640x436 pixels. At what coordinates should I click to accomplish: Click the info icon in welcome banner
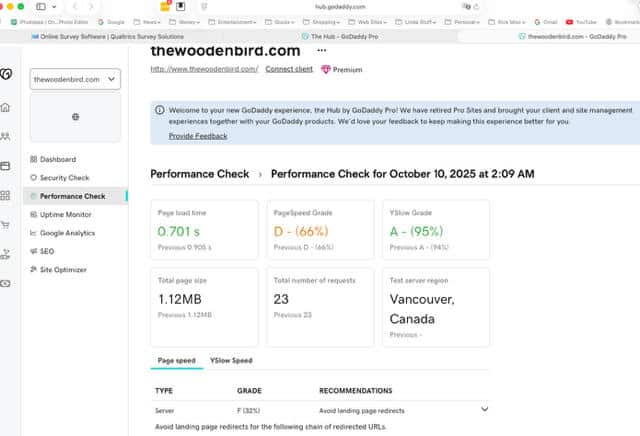[x=160, y=110]
